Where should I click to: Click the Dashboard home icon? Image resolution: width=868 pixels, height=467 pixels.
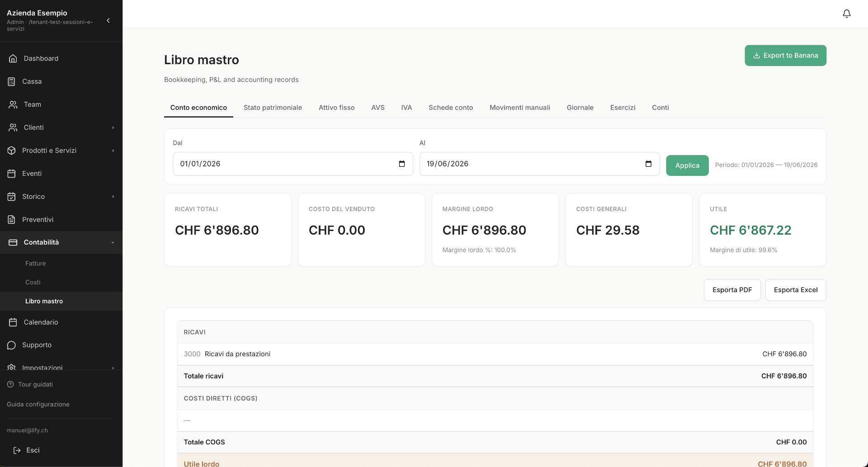(x=13, y=58)
